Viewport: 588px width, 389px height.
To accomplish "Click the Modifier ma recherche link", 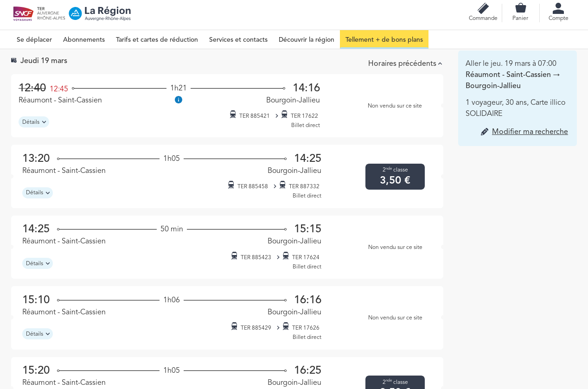I will [530, 132].
